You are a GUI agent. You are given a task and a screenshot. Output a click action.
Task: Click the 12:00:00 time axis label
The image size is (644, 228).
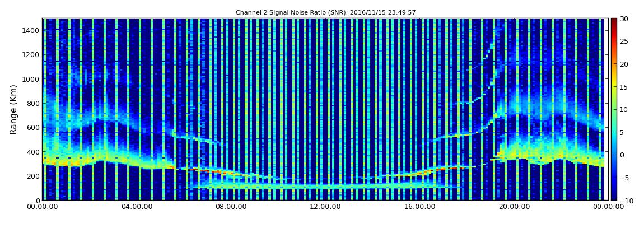pyautogui.click(x=325, y=207)
